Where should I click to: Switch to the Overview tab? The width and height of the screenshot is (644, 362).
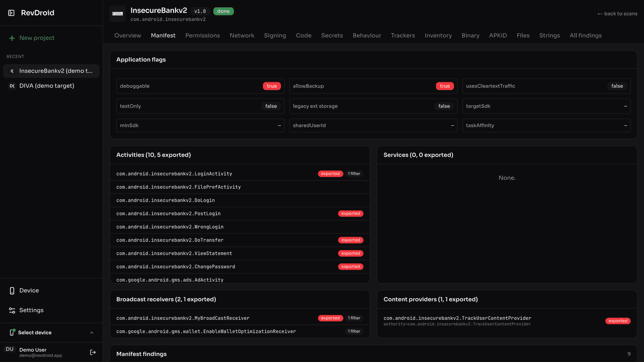click(128, 36)
